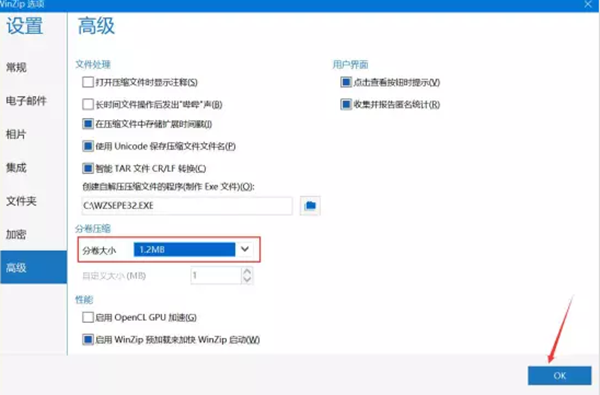Close the WinZip options dialog
This screenshot has height=395, width=600.
click(588, 4)
